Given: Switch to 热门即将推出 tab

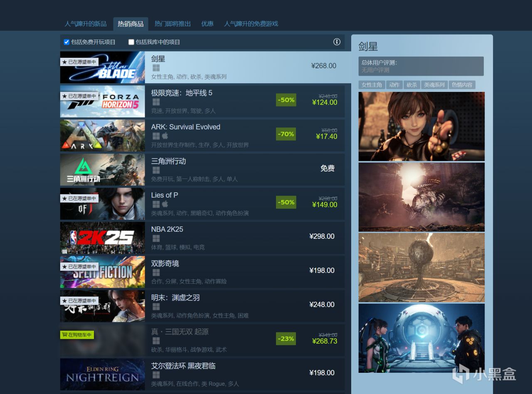Looking at the screenshot, I should point(172,24).
